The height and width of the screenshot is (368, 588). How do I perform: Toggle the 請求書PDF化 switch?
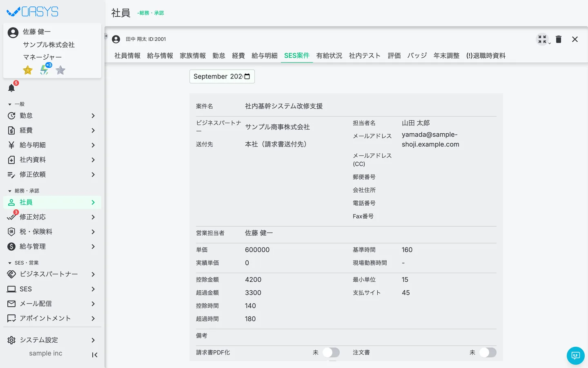coord(331,352)
